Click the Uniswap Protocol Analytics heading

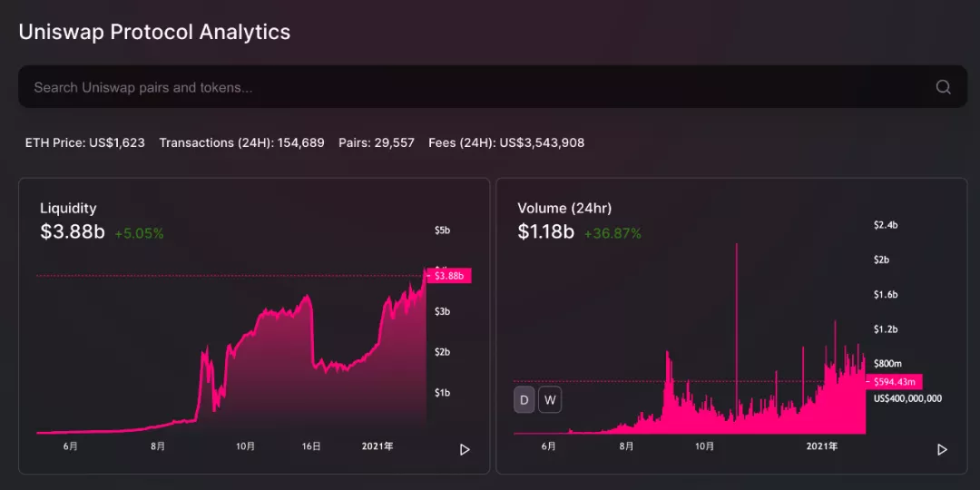coord(154,32)
